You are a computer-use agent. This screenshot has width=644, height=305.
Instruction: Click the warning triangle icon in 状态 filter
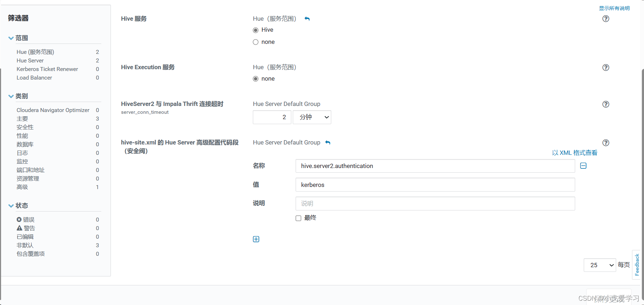point(19,228)
